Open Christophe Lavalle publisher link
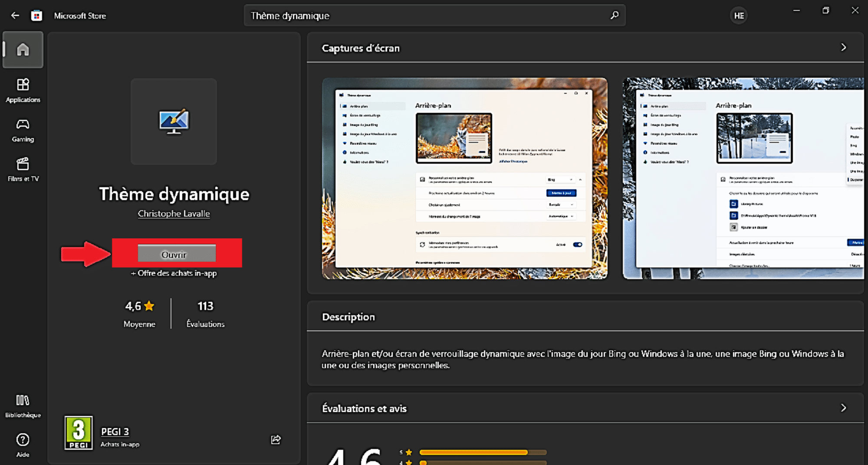 click(174, 214)
